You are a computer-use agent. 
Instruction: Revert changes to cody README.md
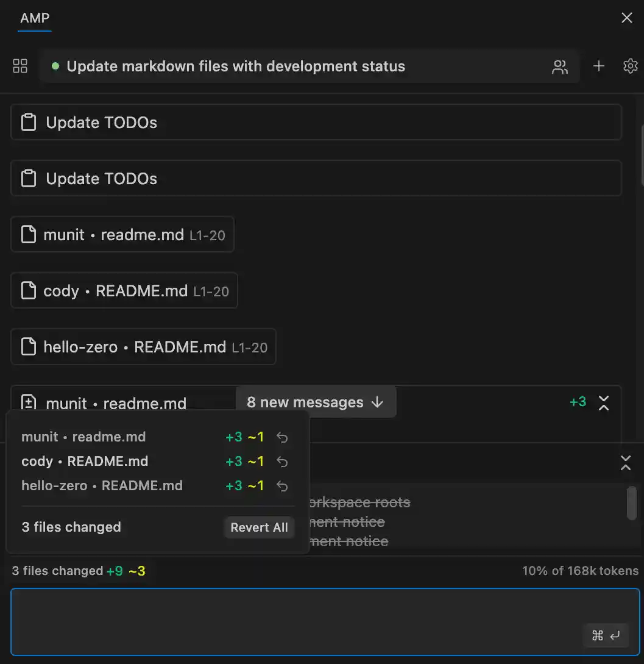281,461
